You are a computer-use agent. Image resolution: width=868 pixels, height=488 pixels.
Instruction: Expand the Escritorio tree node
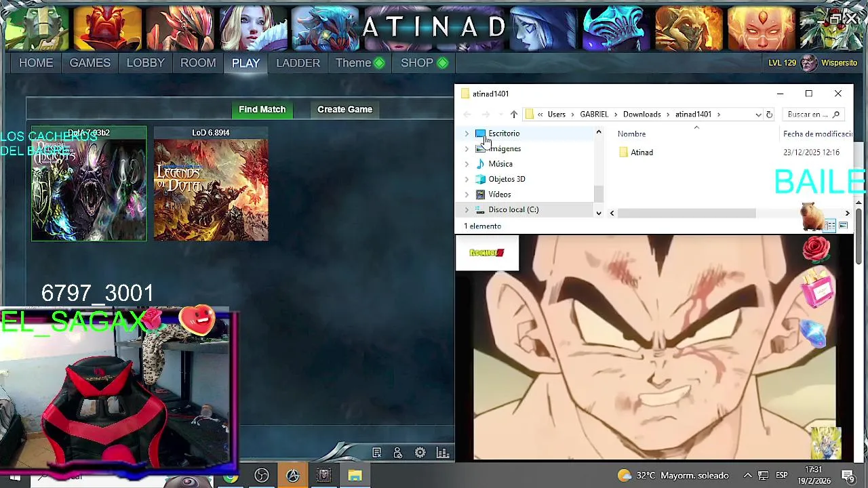click(467, 134)
